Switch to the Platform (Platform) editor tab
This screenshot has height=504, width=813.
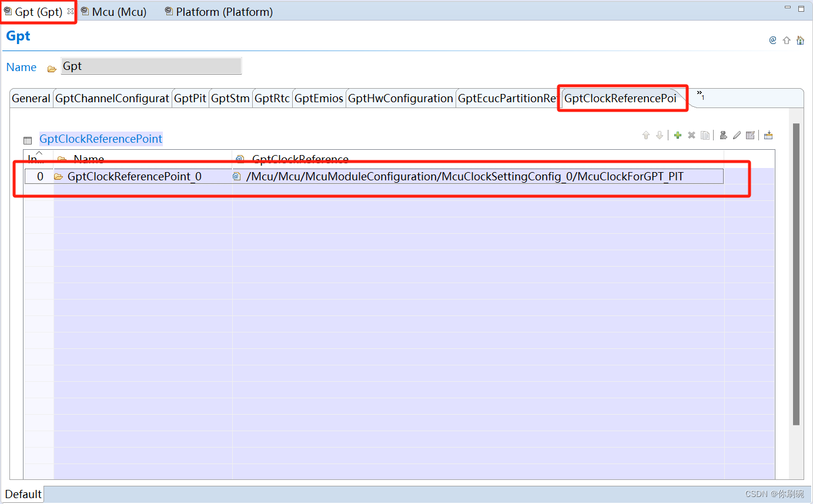(219, 12)
